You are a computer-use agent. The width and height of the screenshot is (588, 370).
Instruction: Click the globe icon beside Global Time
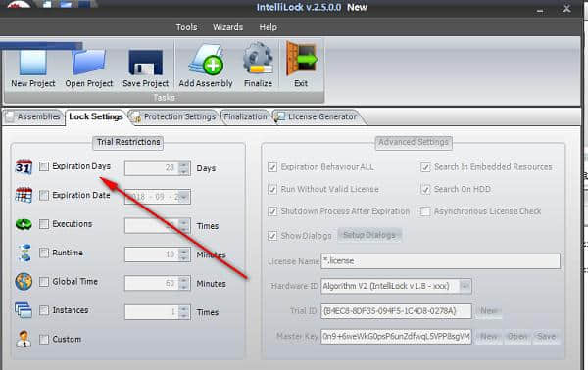[x=24, y=282]
